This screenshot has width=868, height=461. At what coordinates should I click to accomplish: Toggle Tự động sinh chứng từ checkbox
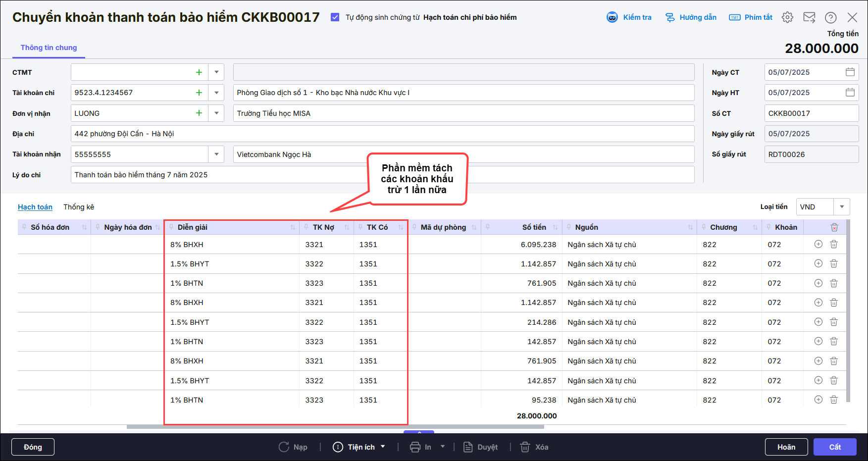tap(335, 17)
